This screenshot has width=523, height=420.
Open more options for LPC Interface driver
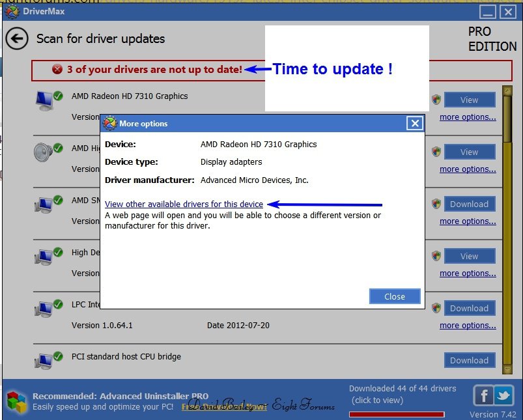[x=467, y=326]
